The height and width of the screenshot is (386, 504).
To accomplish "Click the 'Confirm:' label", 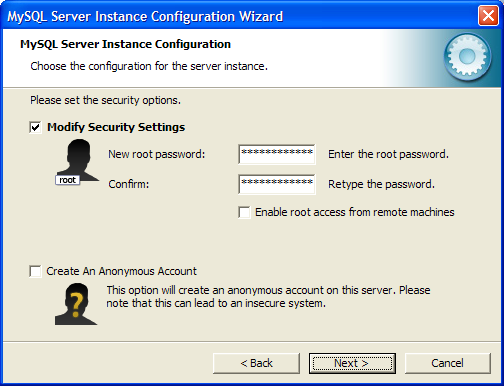I will pyautogui.click(x=129, y=184).
